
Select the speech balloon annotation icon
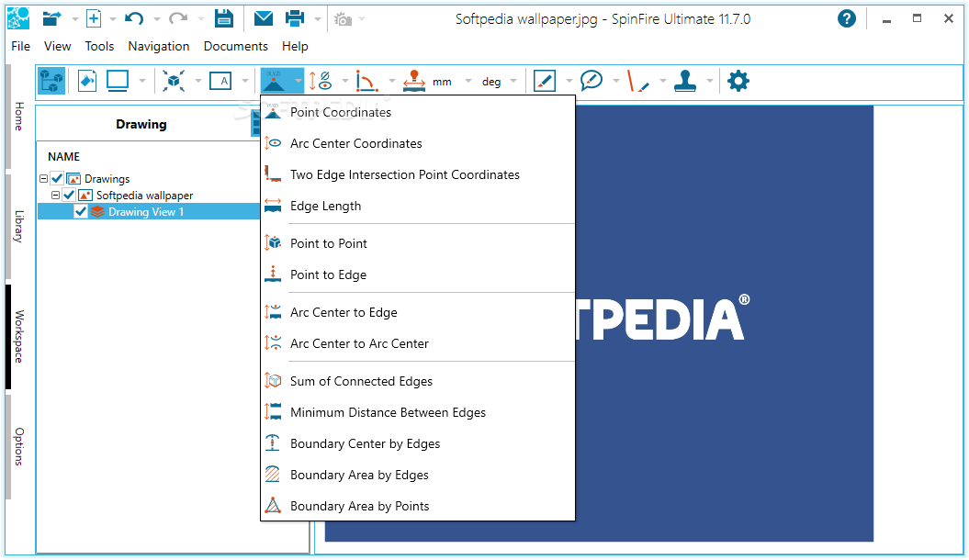[592, 81]
